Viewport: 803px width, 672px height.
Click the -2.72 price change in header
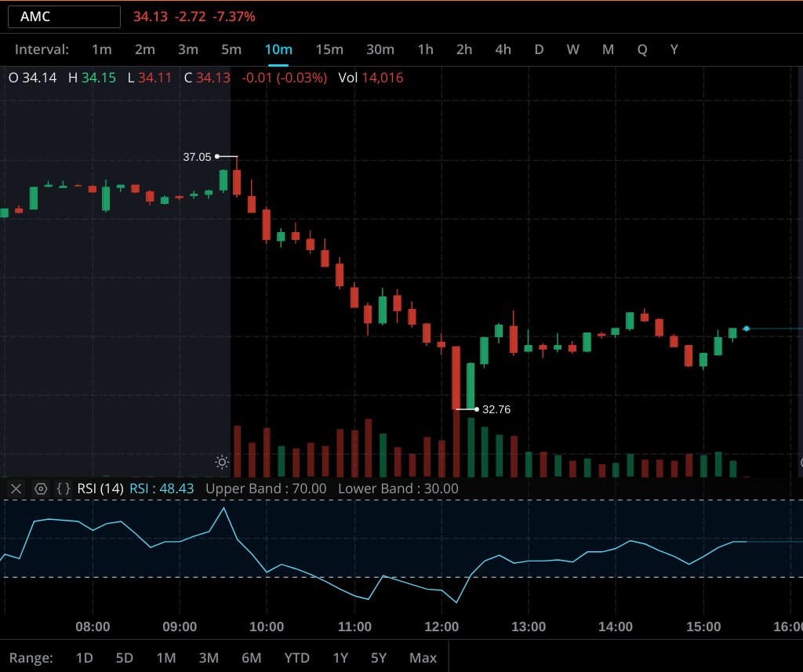click(190, 16)
